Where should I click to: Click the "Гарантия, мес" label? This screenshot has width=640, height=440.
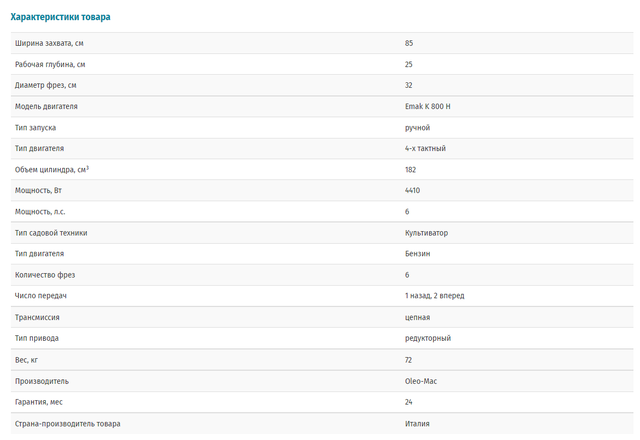41,402
